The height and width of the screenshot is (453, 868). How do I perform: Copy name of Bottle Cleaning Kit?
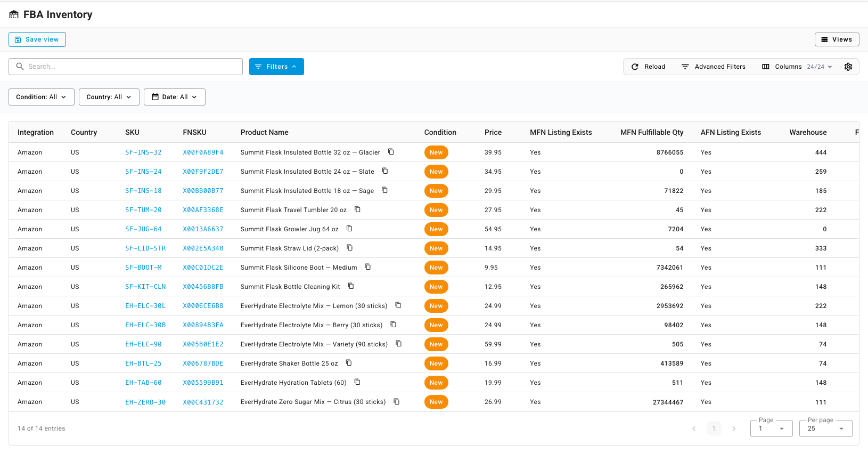click(351, 286)
